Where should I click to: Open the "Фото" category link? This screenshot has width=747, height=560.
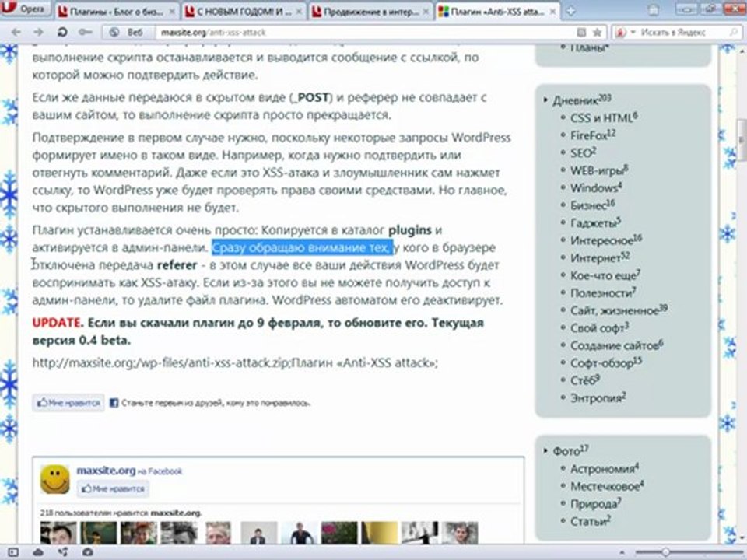pyautogui.click(x=570, y=450)
